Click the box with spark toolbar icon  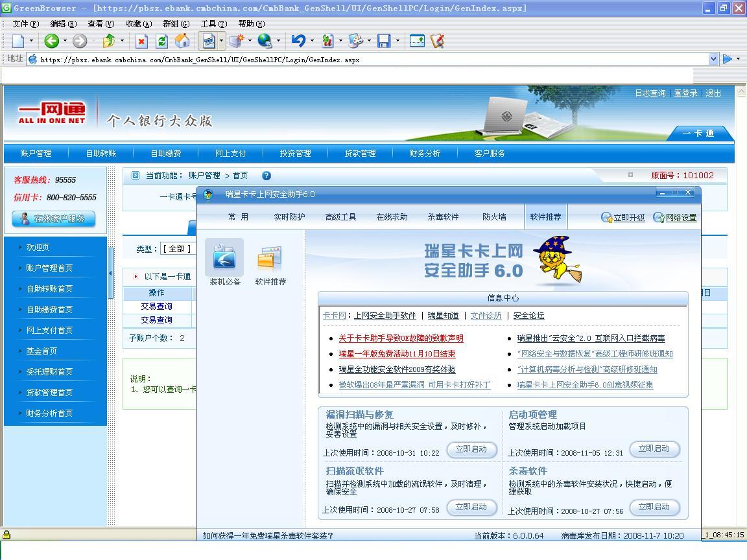[237, 41]
